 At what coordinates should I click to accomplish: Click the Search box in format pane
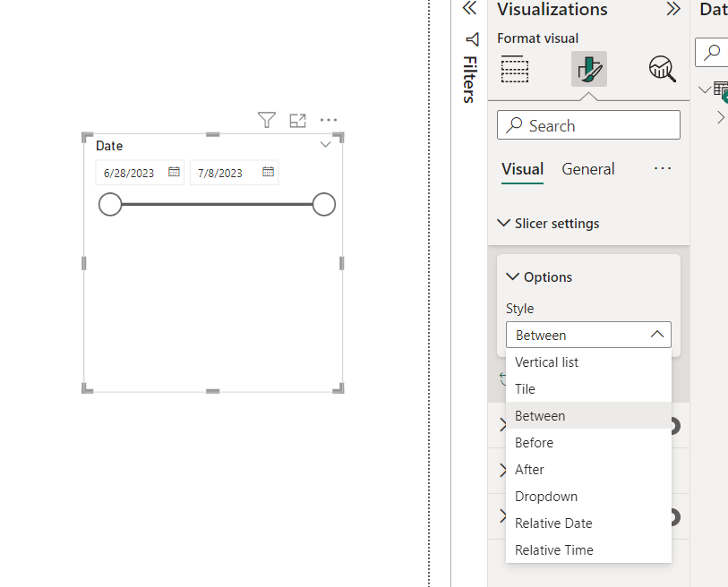point(588,124)
